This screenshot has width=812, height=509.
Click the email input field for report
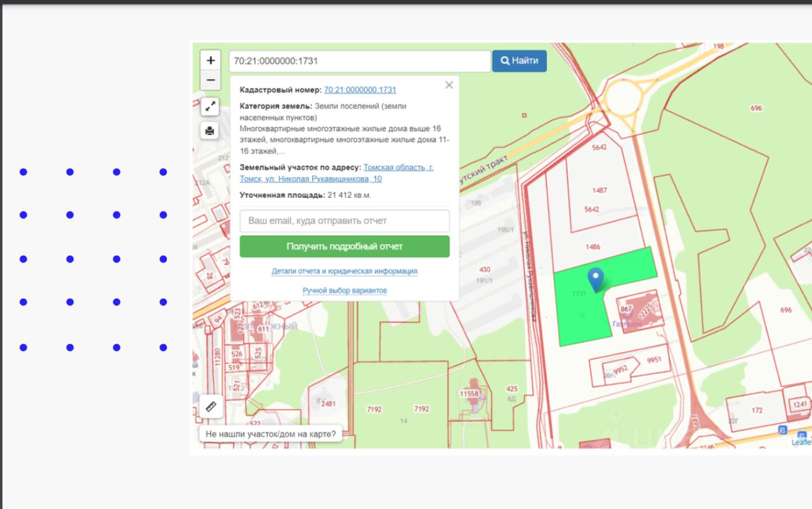[x=344, y=221]
